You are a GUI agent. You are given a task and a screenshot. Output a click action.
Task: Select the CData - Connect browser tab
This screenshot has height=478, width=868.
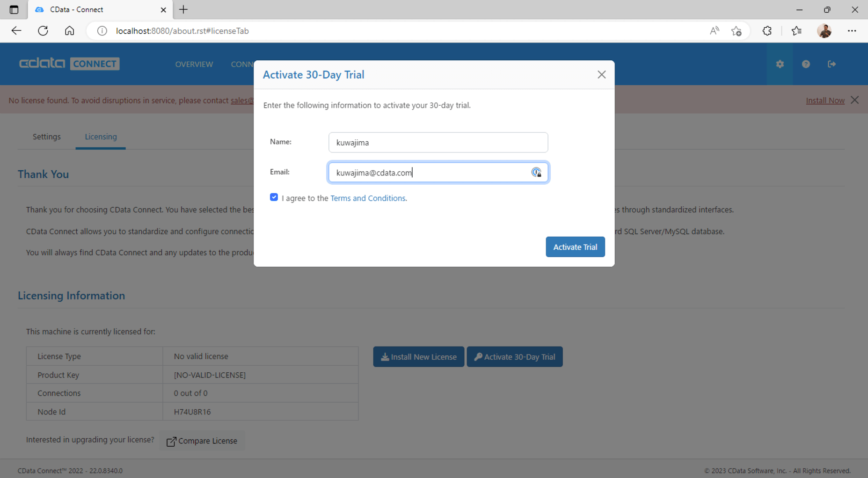[100, 10]
